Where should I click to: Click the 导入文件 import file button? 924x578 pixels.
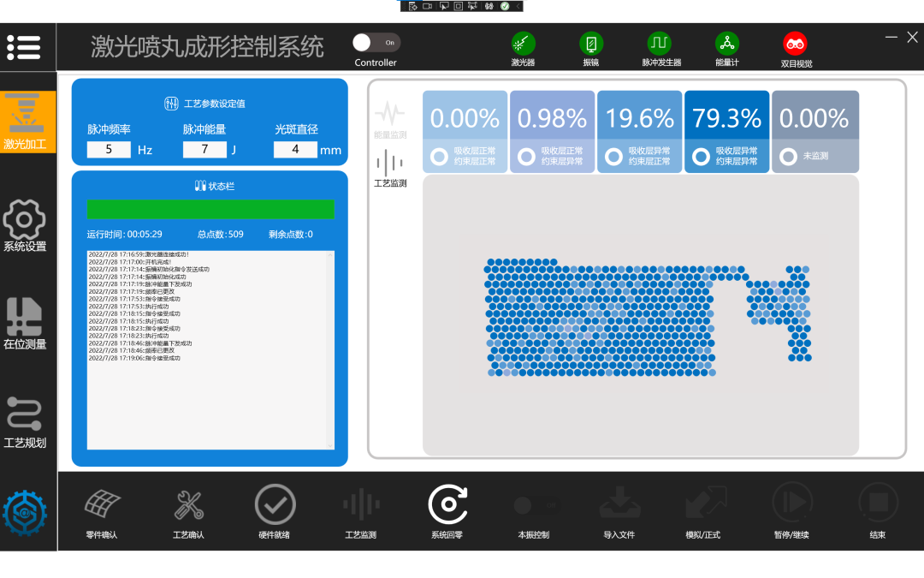(619, 506)
